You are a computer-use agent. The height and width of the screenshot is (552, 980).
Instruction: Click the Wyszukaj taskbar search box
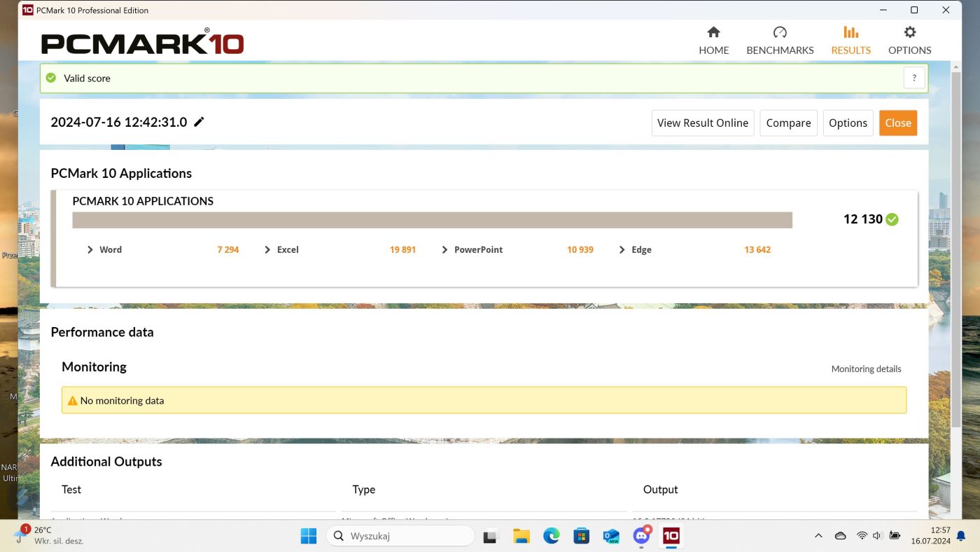400,536
